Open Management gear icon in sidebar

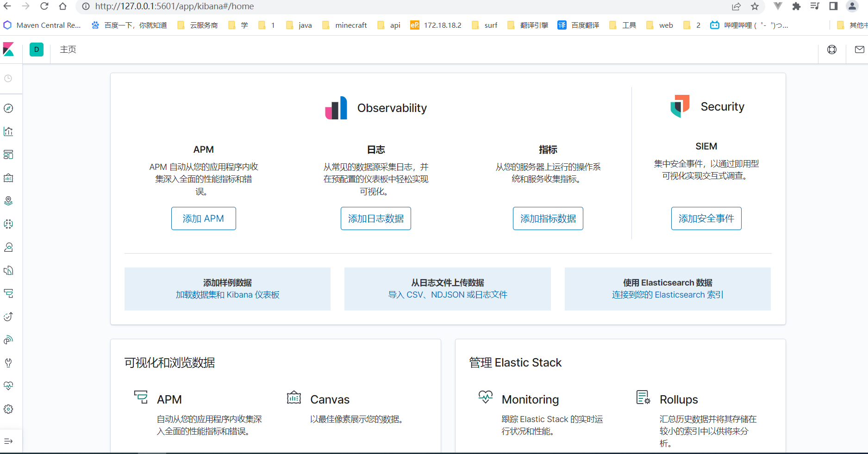(x=8, y=409)
